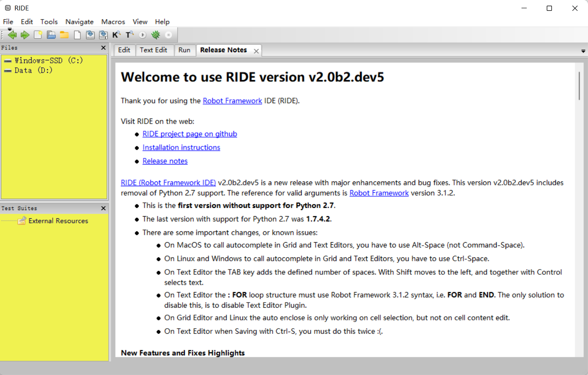Click the new resource file icon
588x375 pixels.
pyautogui.click(x=77, y=35)
